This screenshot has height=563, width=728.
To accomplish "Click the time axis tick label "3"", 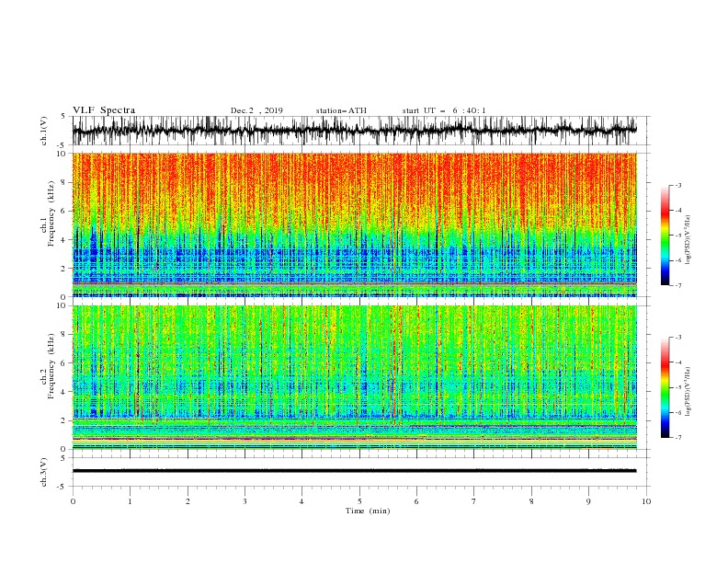I will point(245,501).
